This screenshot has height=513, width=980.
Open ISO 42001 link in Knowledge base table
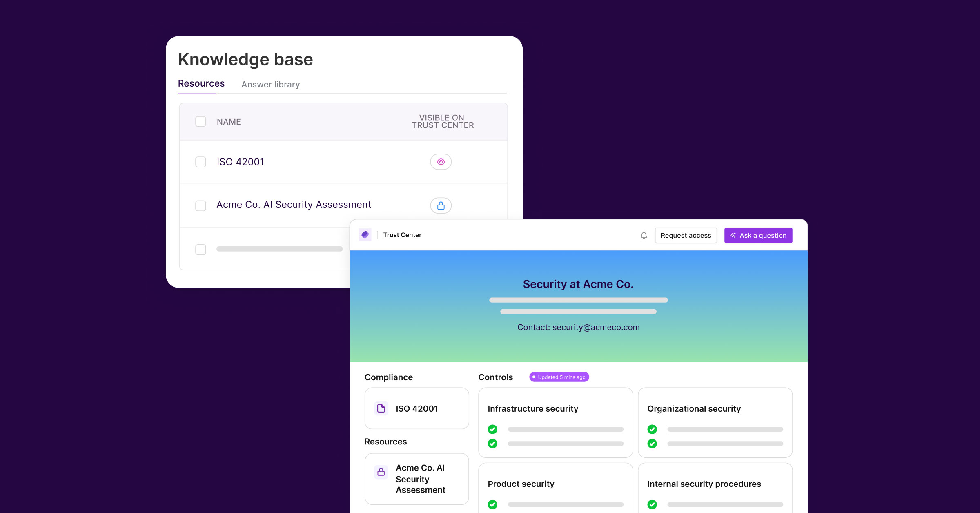(240, 162)
